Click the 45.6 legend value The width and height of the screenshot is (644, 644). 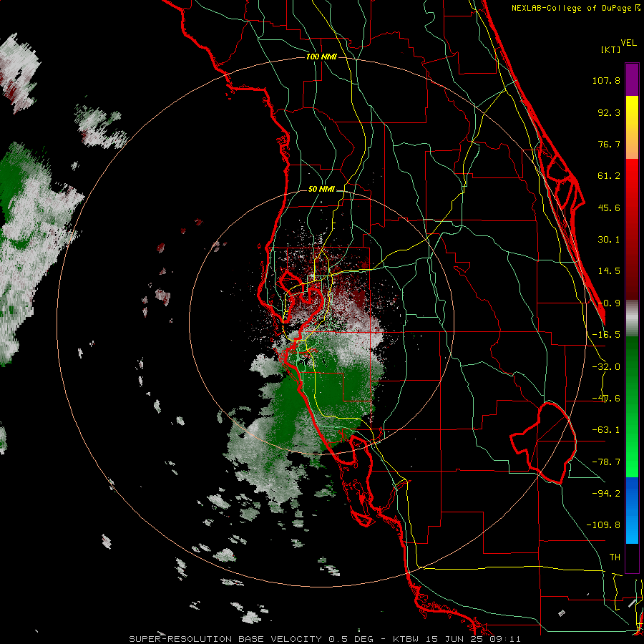(609, 208)
